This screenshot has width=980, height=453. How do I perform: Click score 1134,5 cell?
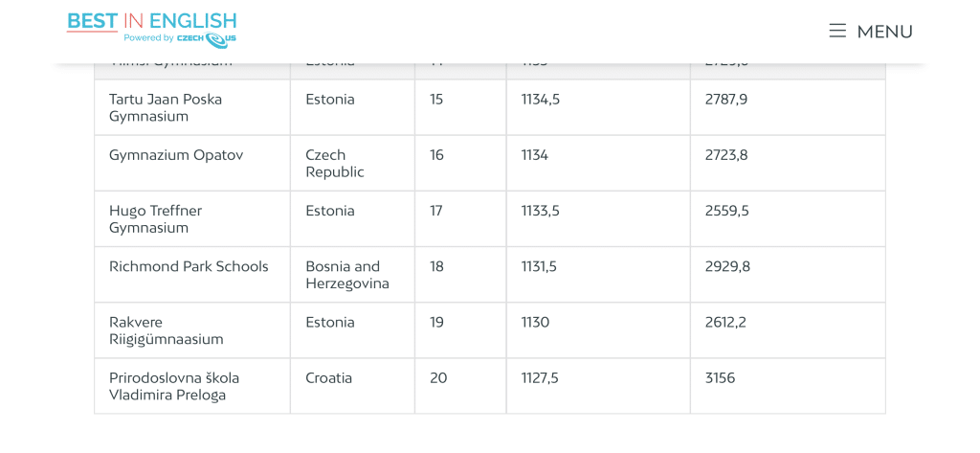coord(598,107)
